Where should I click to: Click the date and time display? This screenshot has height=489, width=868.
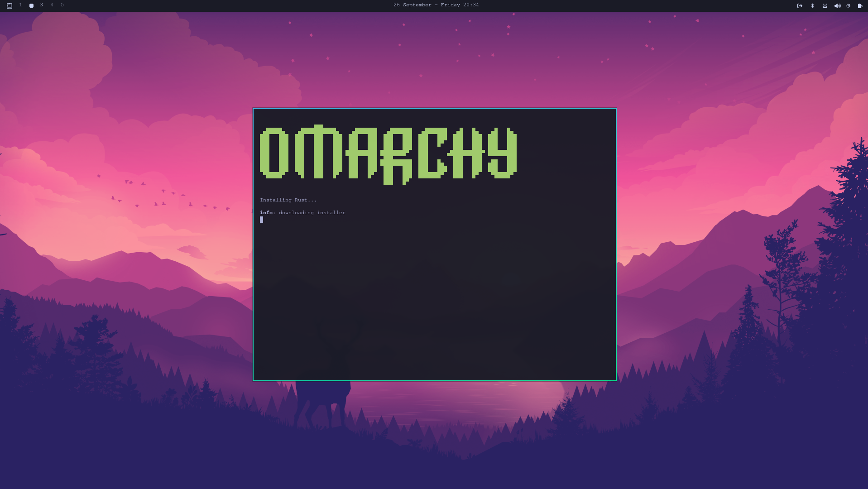436,5
